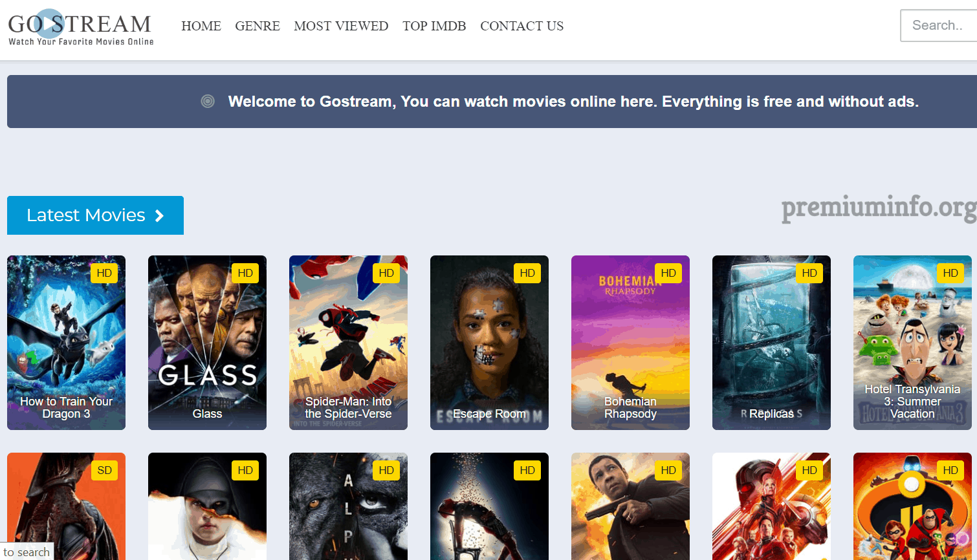Open the Glass movie poster

207,343
